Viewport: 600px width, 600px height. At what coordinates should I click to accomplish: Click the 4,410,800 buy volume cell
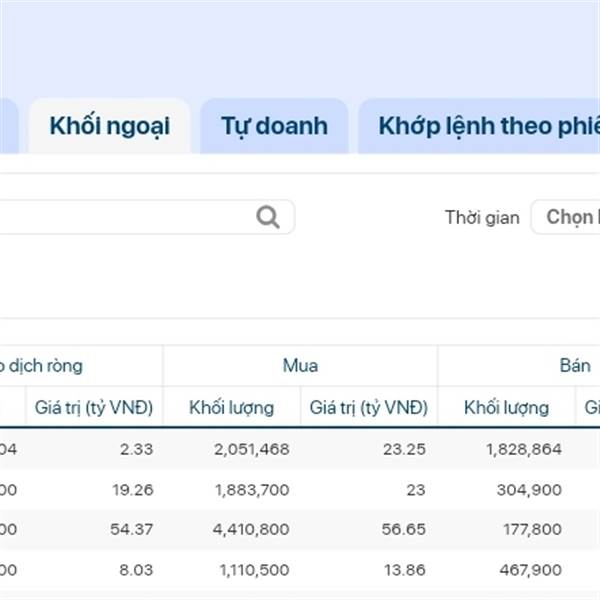click(x=251, y=529)
